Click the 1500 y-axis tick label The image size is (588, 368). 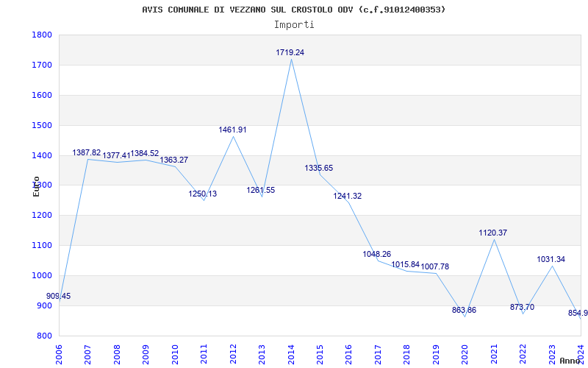(42, 125)
